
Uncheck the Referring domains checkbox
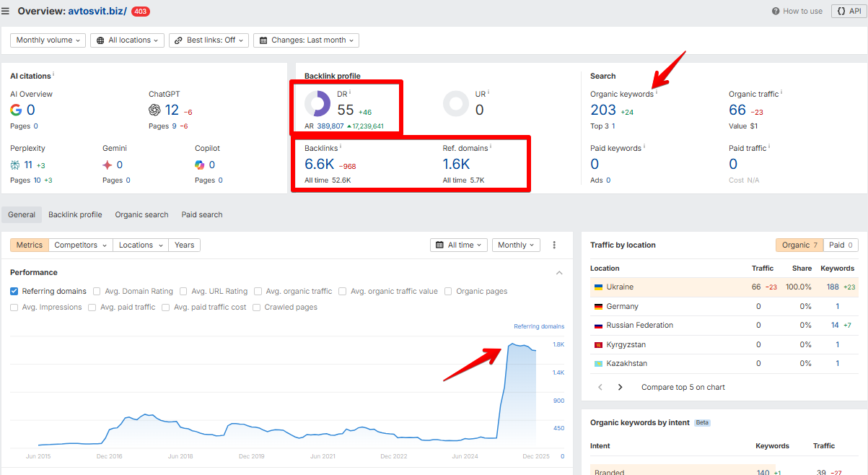tap(14, 291)
